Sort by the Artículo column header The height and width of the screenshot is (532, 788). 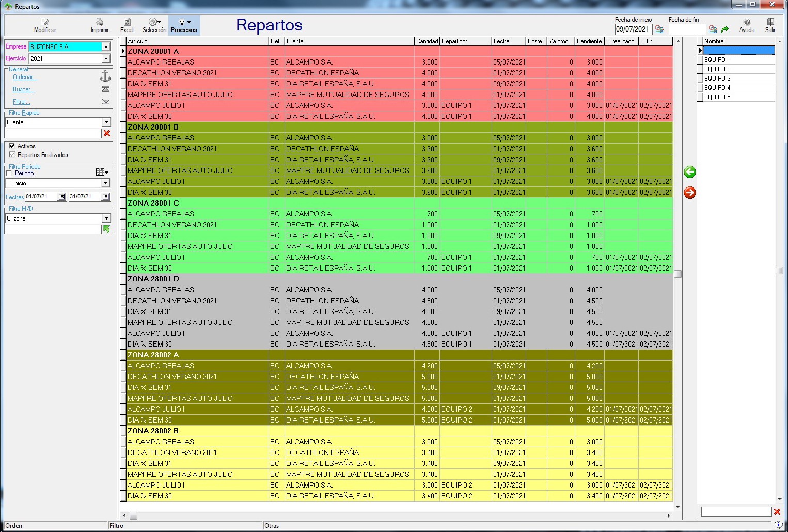(197, 41)
